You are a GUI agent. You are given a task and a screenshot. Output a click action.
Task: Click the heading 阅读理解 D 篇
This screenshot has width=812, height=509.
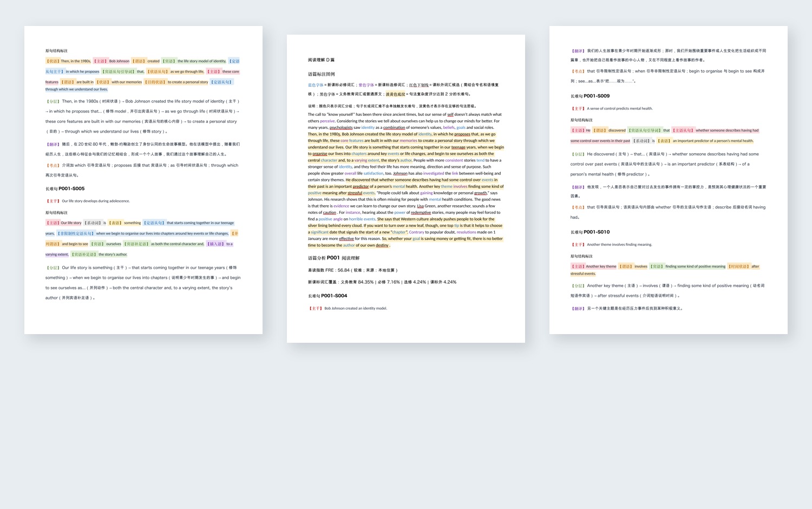pyautogui.click(x=321, y=60)
